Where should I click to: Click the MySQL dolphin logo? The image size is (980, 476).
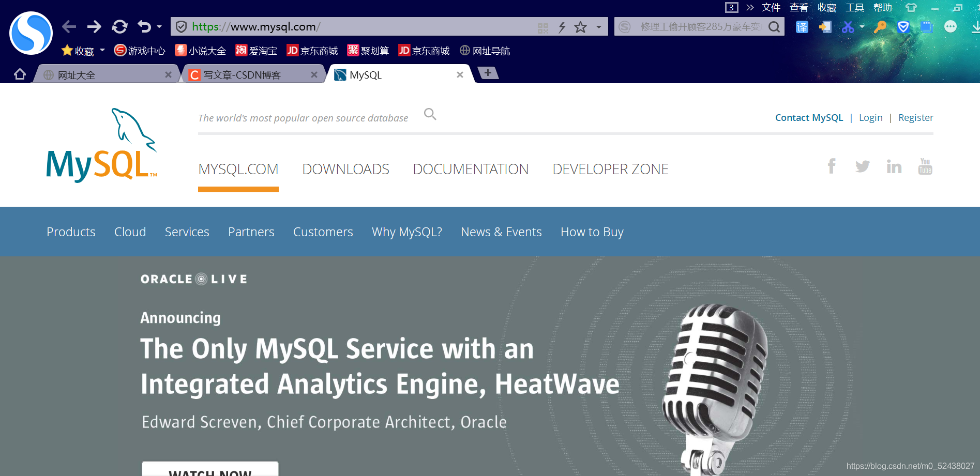click(102, 145)
